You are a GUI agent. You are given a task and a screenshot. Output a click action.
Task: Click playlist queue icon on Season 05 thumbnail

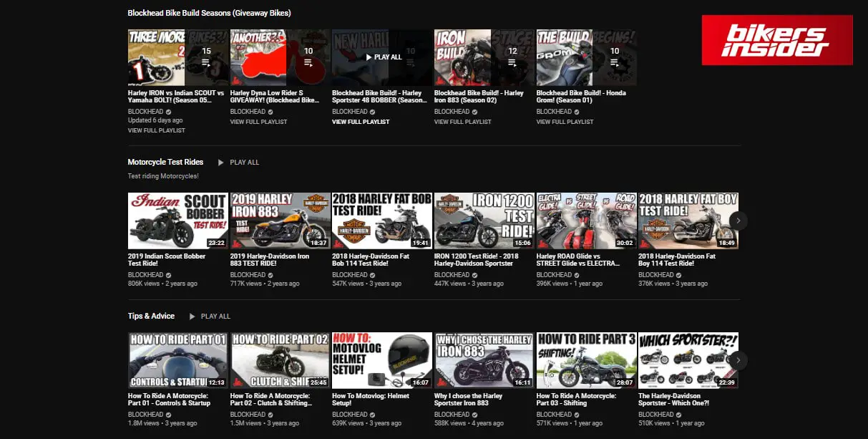click(x=206, y=63)
